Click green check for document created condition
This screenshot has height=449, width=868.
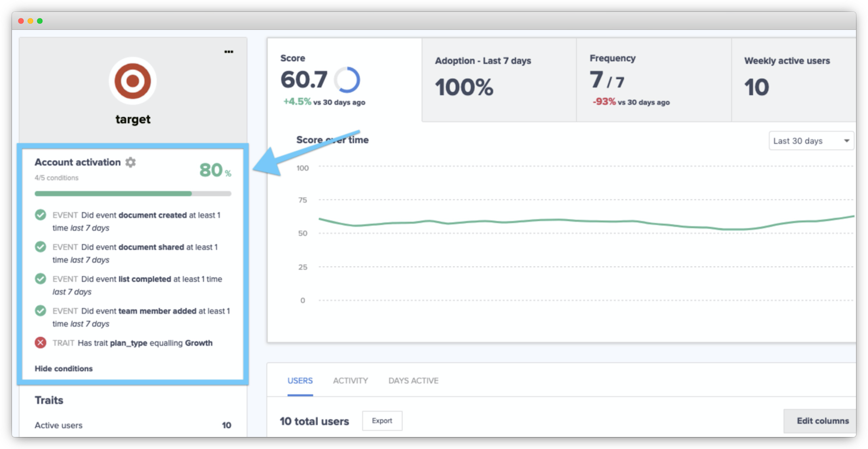[x=41, y=215]
